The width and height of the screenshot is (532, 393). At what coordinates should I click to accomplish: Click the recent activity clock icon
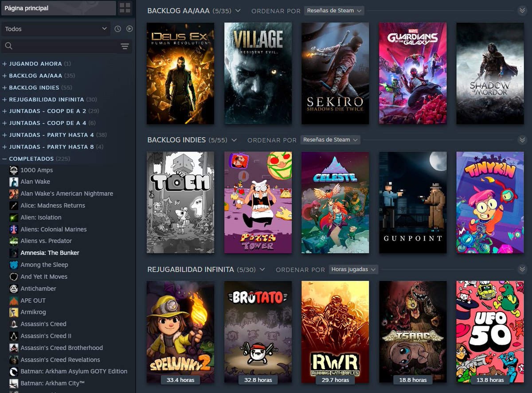click(117, 29)
